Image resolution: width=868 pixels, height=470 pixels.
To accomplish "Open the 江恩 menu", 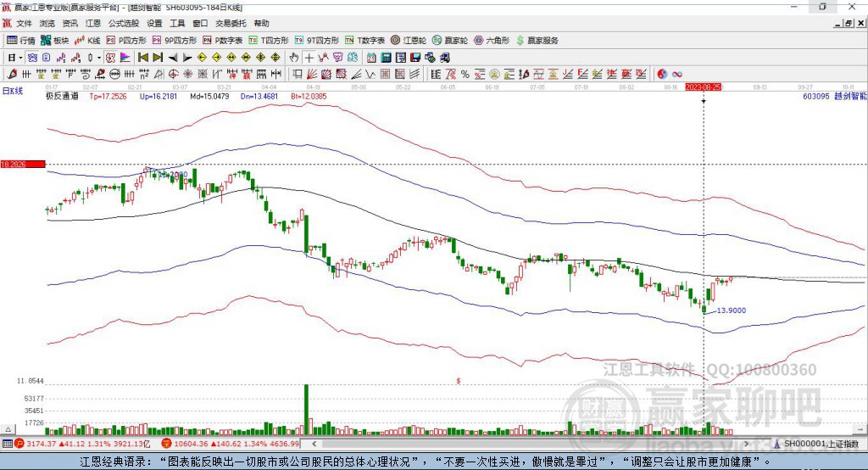I will click(x=93, y=23).
